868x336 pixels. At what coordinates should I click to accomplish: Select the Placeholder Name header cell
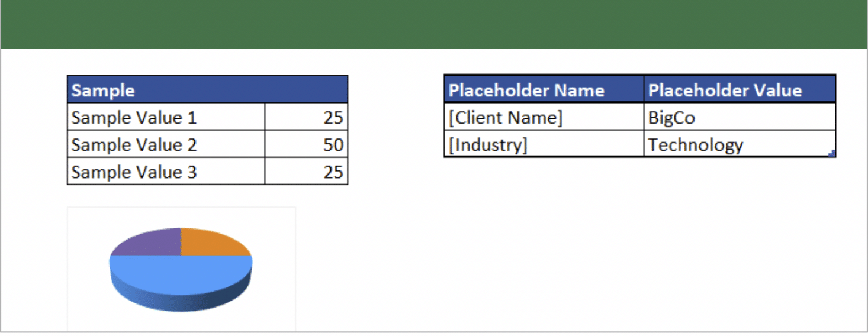click(x=544, y=89)
